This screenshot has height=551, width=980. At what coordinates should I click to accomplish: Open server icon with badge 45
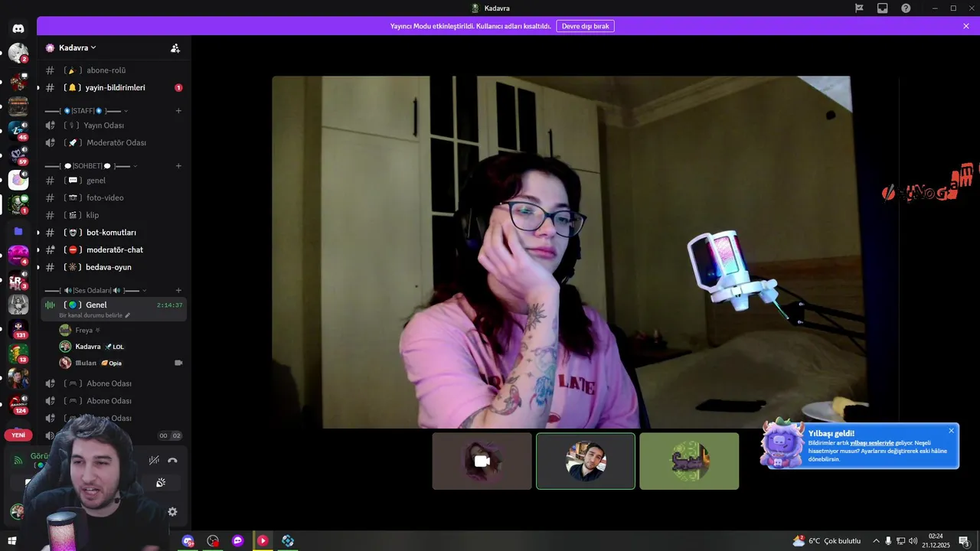(x=18, y=130)
